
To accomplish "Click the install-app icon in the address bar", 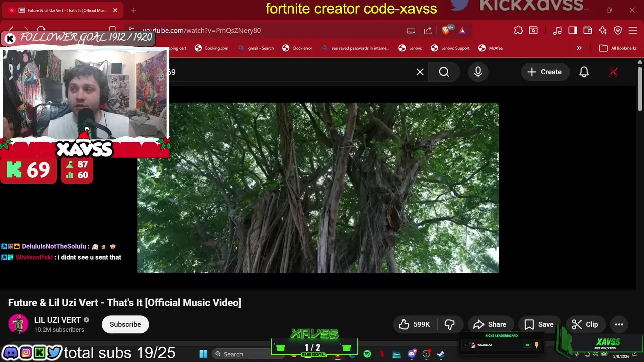I will pyautogui.click(x=411, y=30).
